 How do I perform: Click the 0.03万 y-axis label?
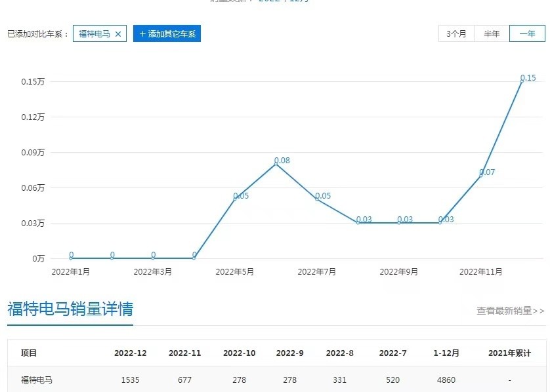pyautogui.click(x=33, y=223)
